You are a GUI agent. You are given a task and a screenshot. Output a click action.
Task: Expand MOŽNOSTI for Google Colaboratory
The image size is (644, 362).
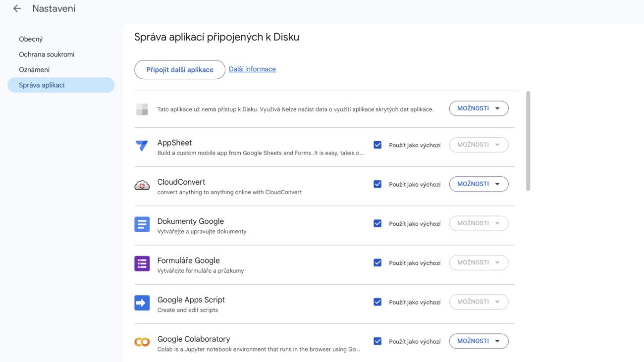(x=479, y=341)
